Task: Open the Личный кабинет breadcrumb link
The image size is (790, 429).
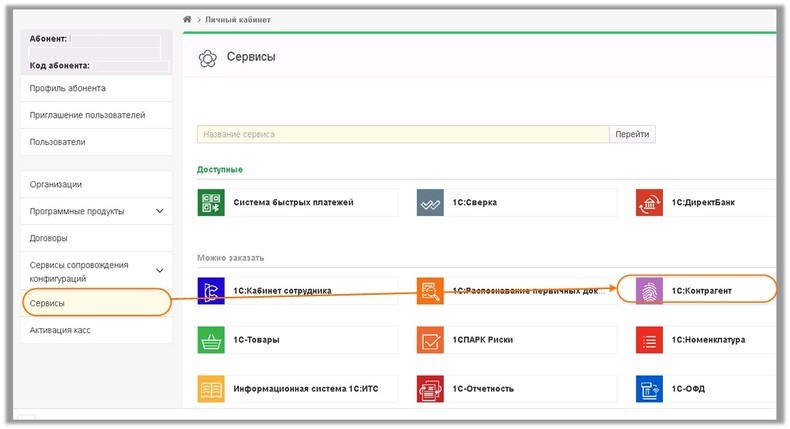Action: tap(238, 20)
